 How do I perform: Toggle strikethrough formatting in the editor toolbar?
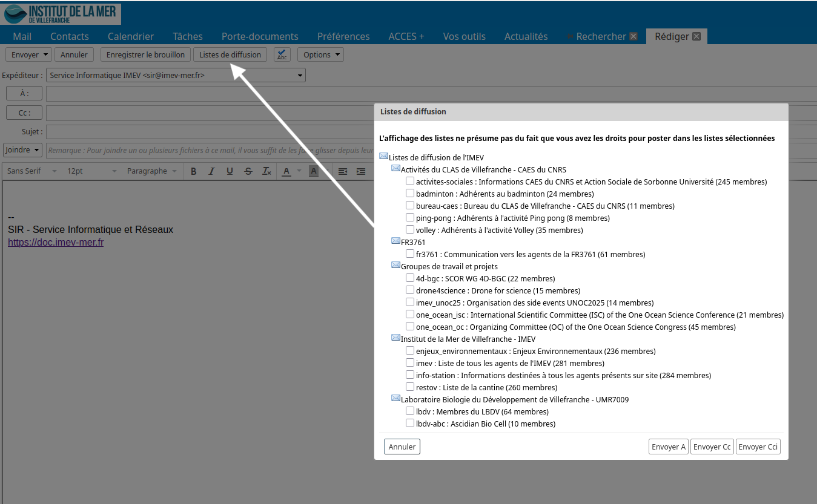(x=248, y=171)
